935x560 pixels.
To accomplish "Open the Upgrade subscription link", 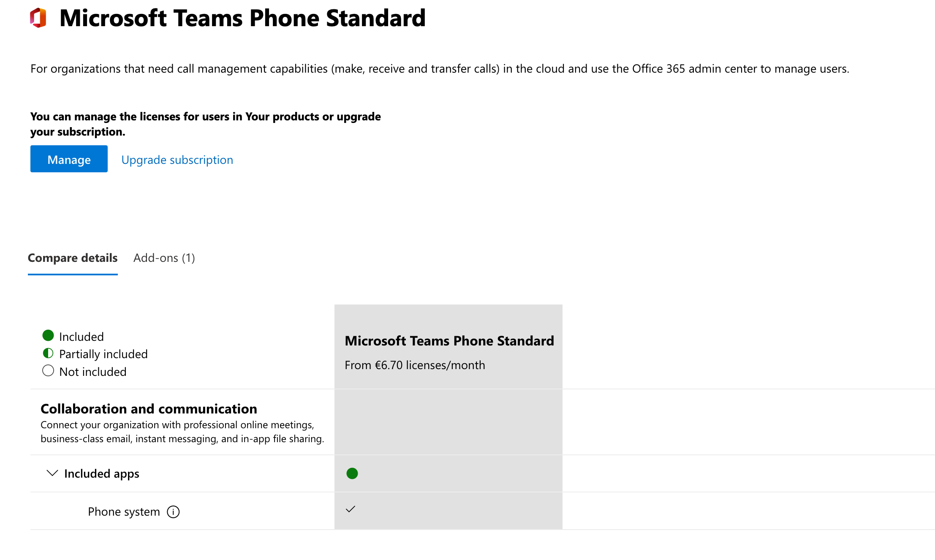I will 177,160.
